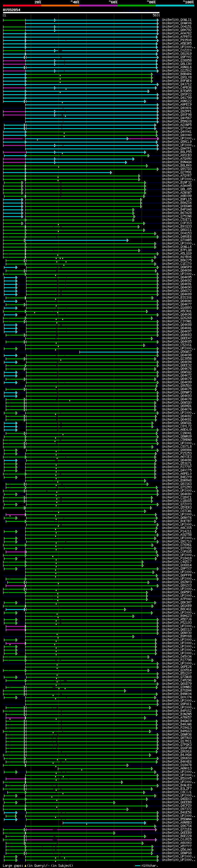Click the UniRef100_A9NMB3 label
Screen dimensions: 197x868
point(176,822)
